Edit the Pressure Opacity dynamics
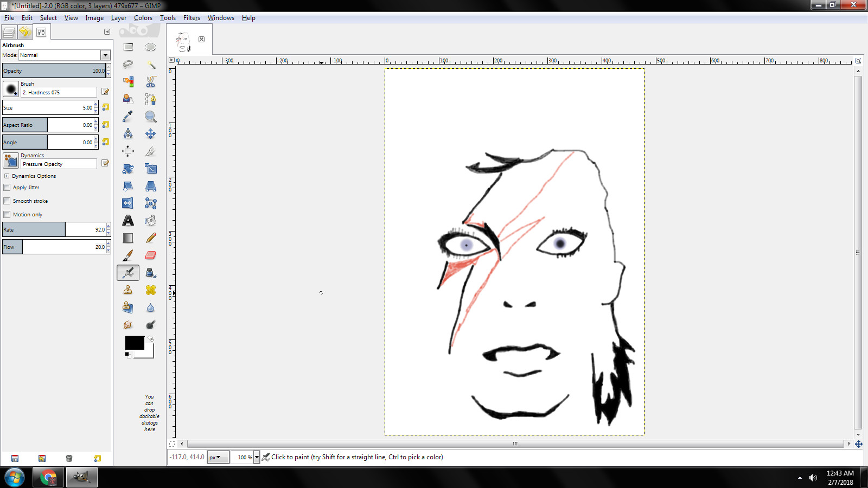Viewport: 868px width, 488px height. coord(105,164)
